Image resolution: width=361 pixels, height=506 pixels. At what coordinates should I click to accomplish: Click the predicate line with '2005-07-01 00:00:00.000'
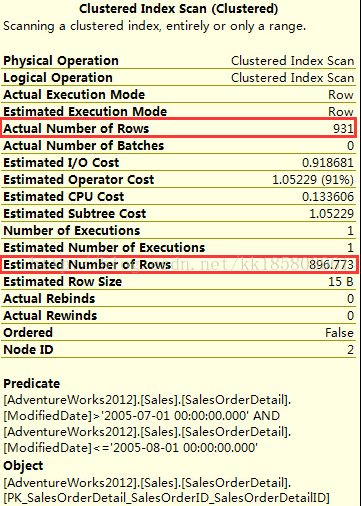142,416
